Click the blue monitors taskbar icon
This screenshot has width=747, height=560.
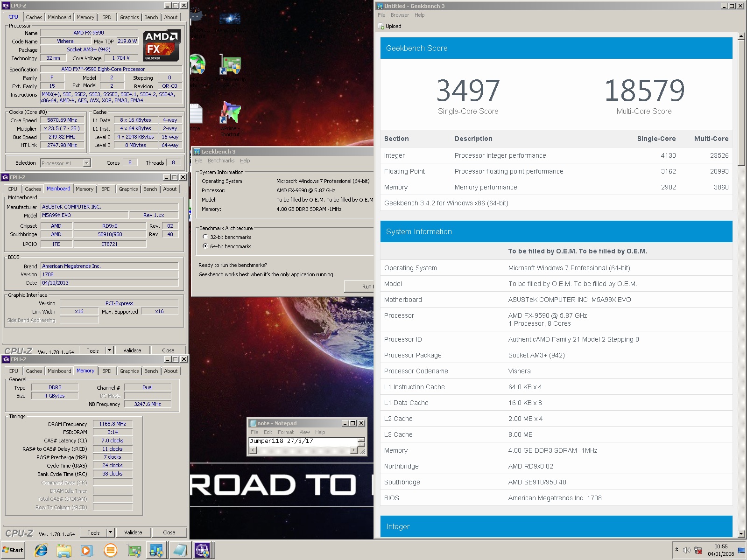(x=156, y=551)
